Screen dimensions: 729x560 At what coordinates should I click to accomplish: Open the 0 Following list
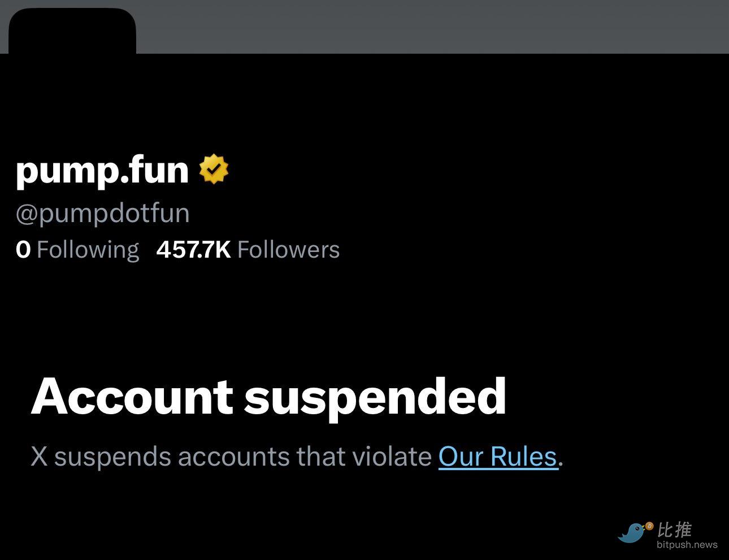78,249
